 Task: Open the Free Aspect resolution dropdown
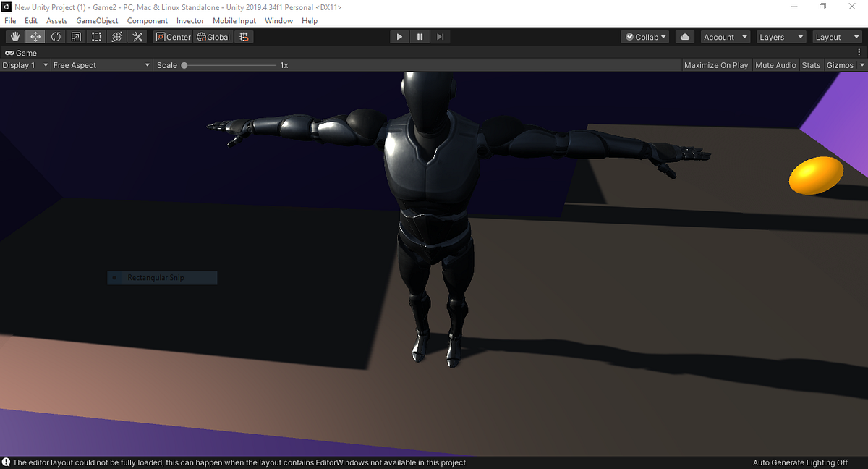[x=101, y=64]
